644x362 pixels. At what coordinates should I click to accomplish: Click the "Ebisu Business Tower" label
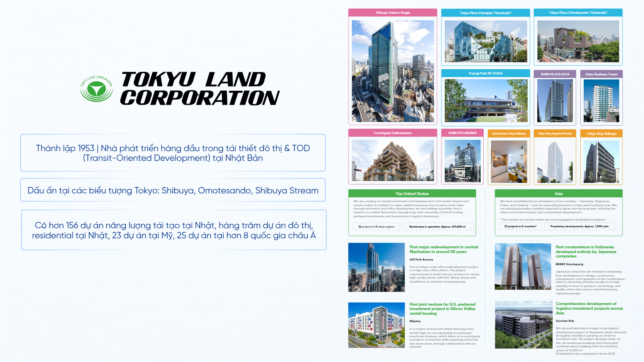coord(601,74)
